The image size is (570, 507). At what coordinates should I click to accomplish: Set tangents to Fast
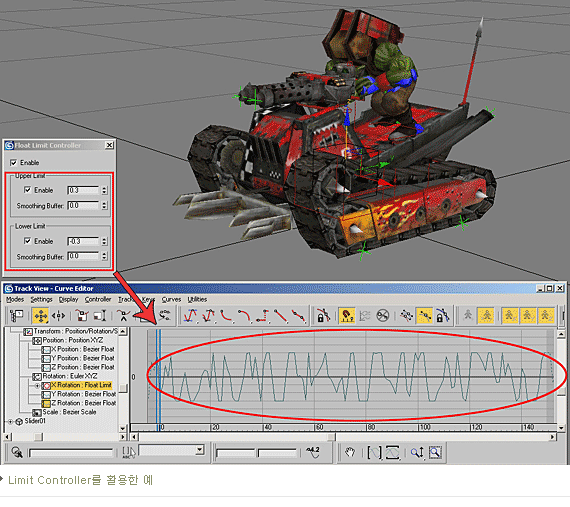tap(226, 315)
